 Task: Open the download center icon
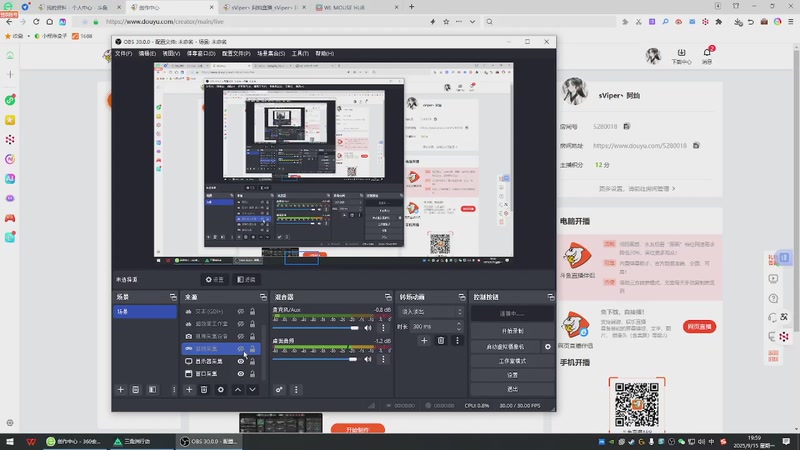click(x=682, y=55)
